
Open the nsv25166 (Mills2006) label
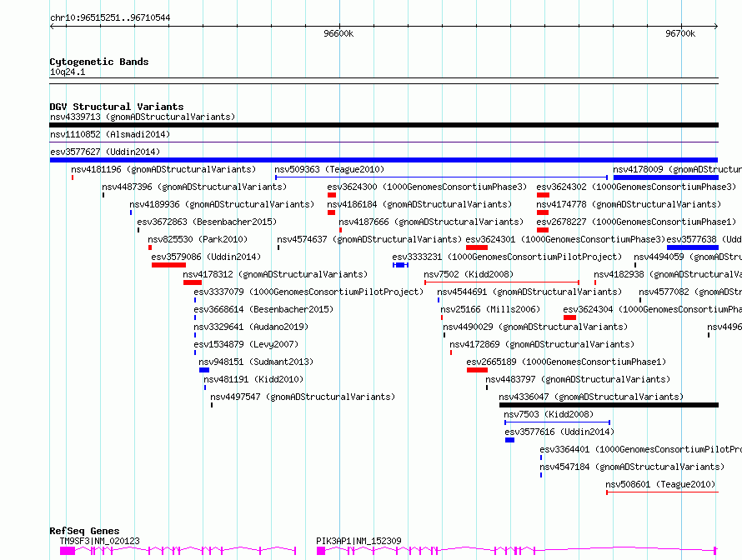490,309
